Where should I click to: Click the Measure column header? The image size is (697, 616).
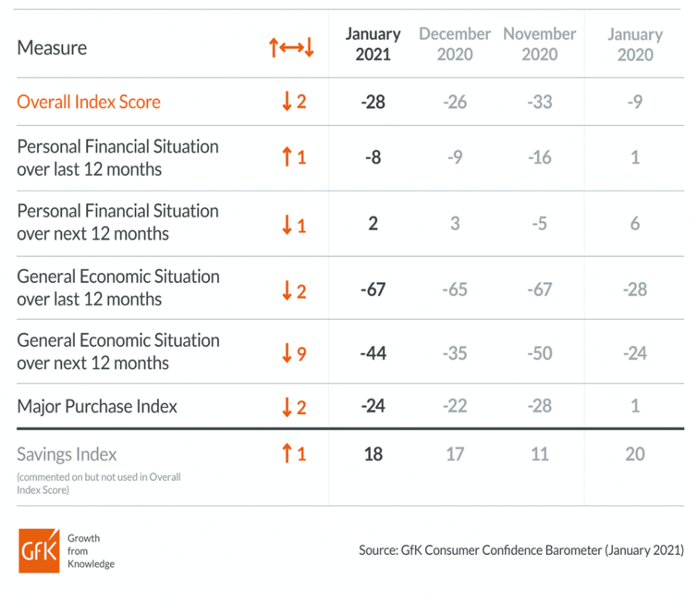click(x=52, y=47)
